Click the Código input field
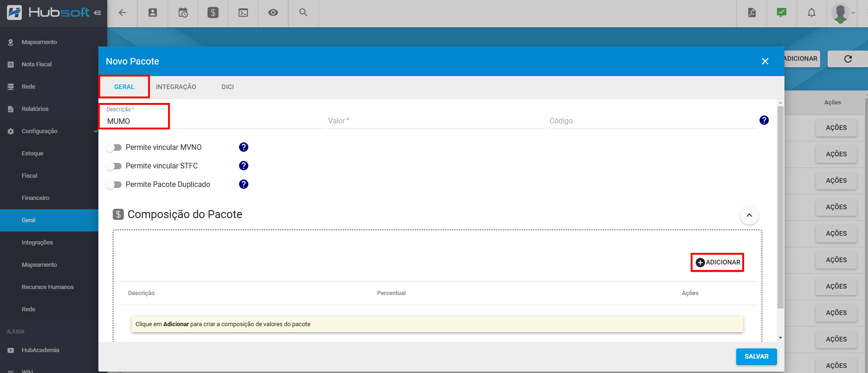868x373 pixels. pos(653,121)
